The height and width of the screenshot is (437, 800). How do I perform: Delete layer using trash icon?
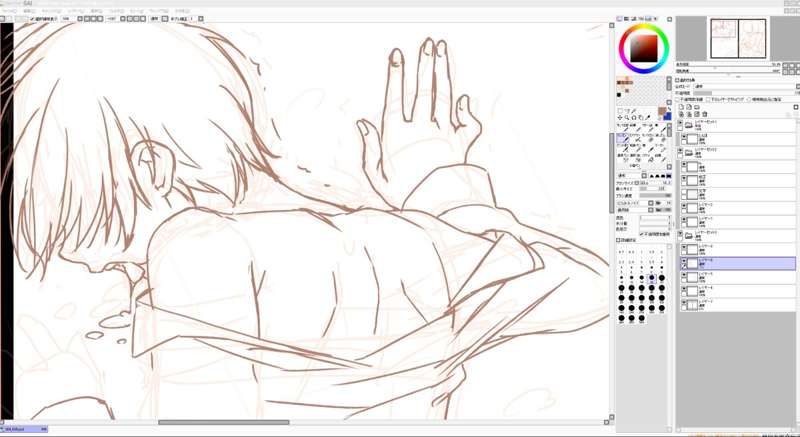click(705, 115)
